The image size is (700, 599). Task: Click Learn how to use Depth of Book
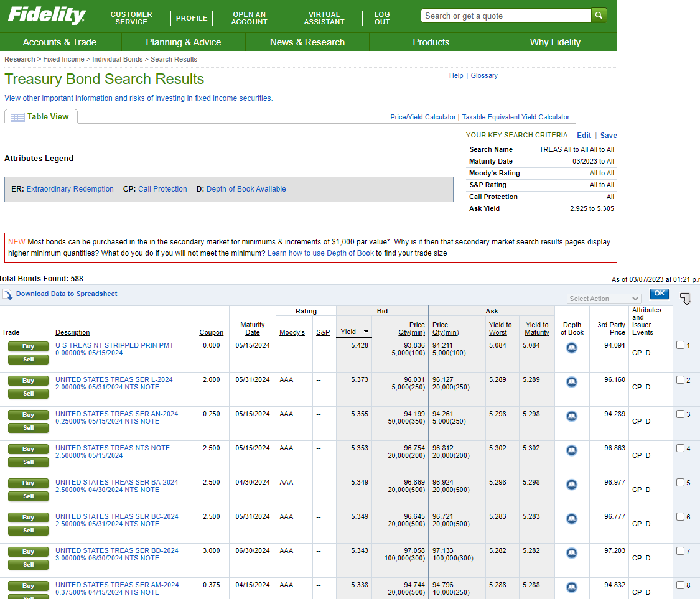pos(320,253)
